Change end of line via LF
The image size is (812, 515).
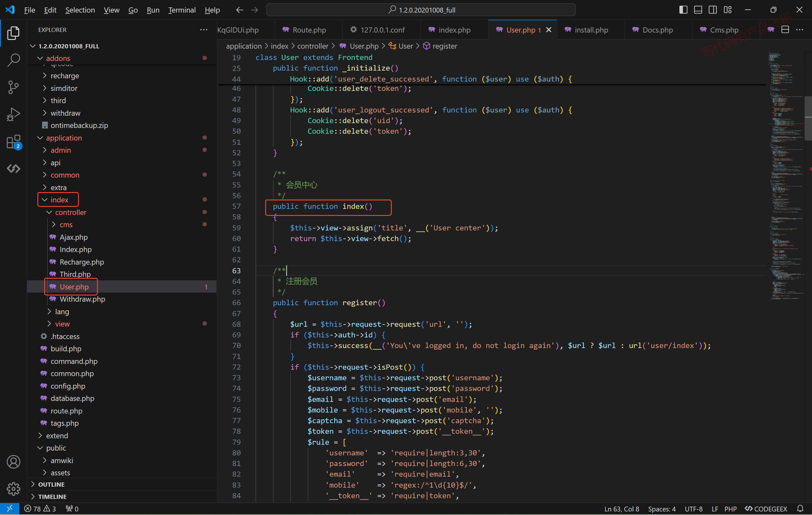click(715, 509)
